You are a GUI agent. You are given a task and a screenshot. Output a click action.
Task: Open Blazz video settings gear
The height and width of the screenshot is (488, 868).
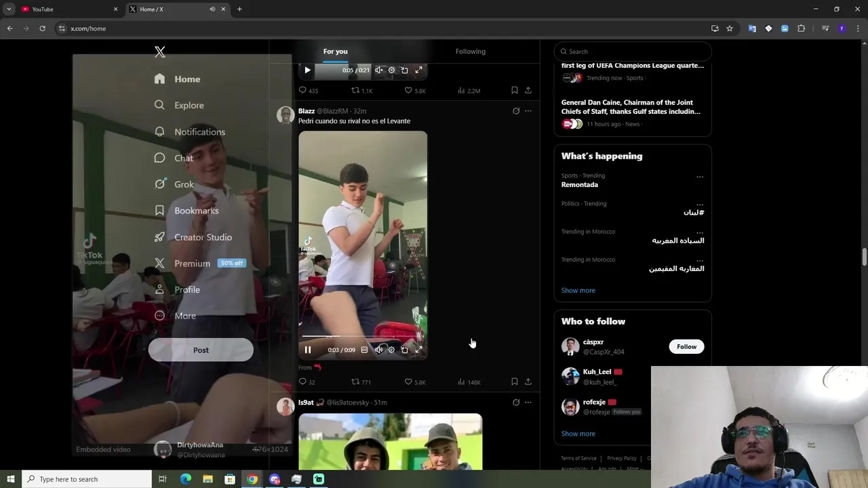coord(391,350)
